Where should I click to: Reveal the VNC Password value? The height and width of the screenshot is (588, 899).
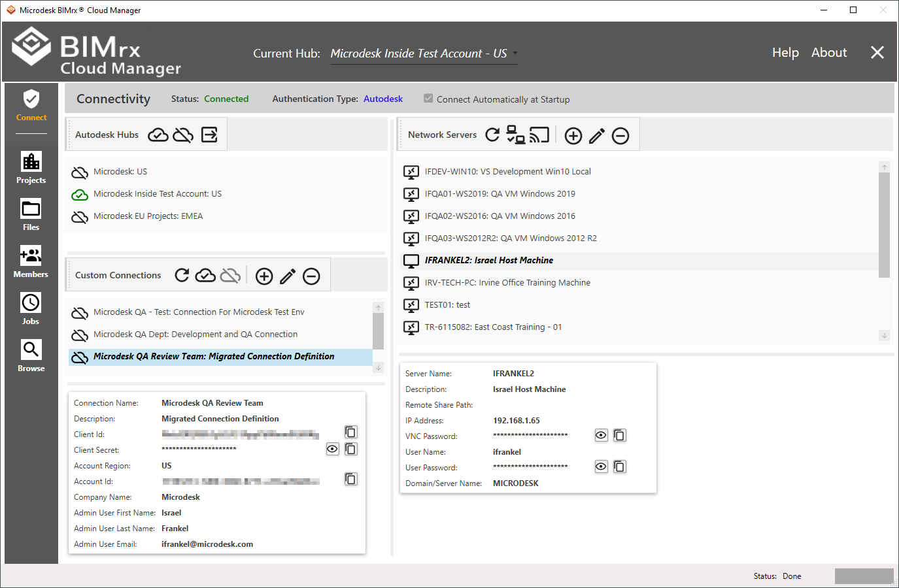pos(602,435)
